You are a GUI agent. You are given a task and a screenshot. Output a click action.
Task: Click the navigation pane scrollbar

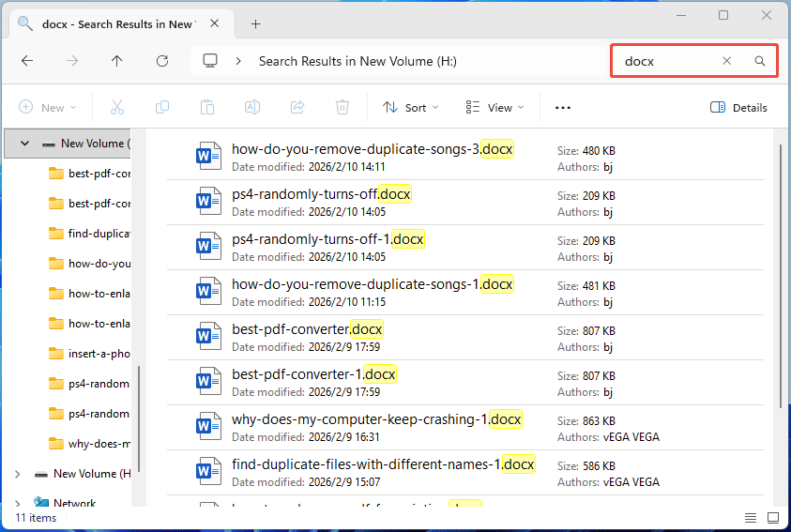139,418
